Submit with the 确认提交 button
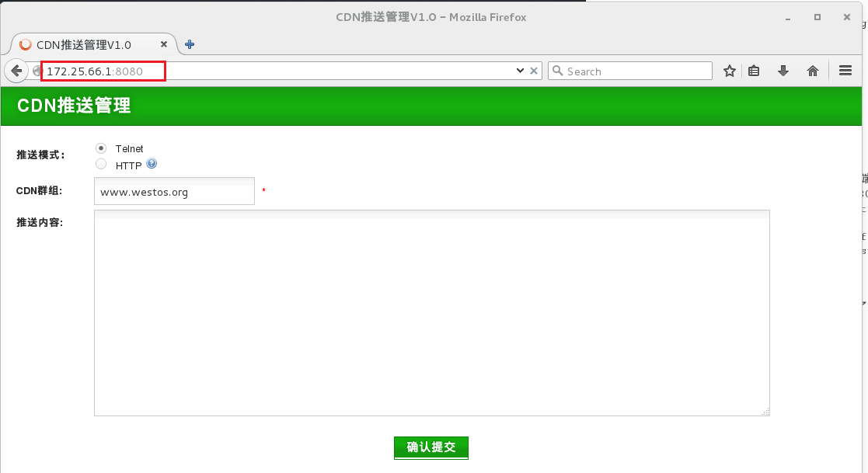Viewport: 868px width, 473px height. [431, 447]
